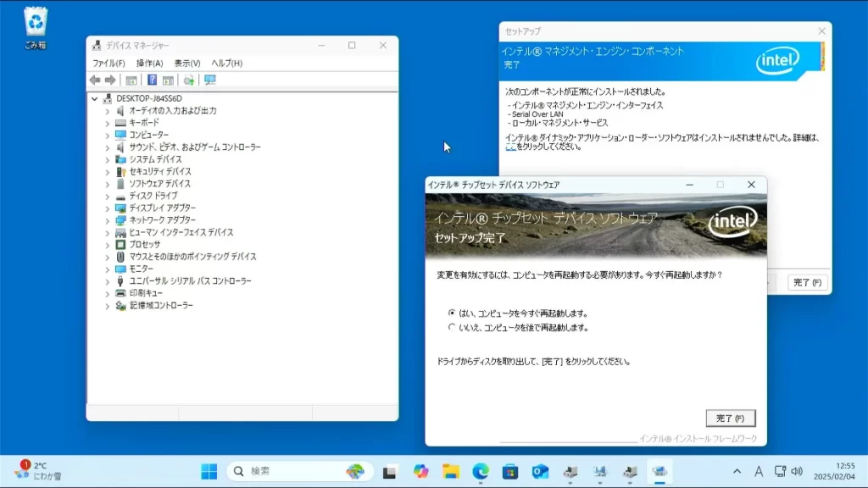This screenshot has height=488, width=868.
Task: Expand the ネットワーク アダプター category
Action: pyautogui.click(x=108, y=220)
